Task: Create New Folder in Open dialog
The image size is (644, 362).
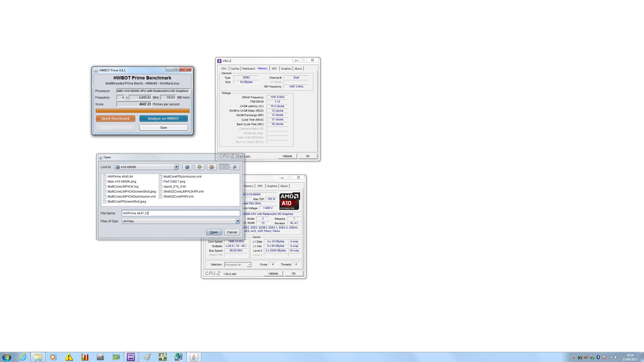Action: (212, 167)
